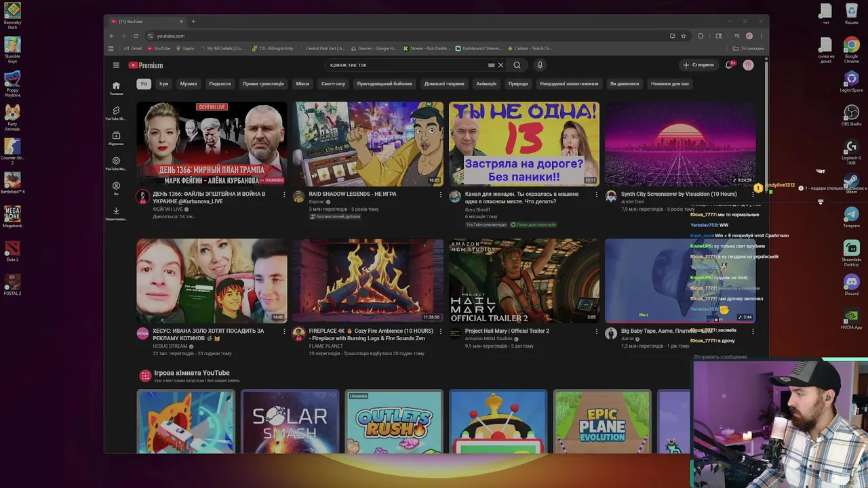This screenshot has width=868, height=488.
Task: Play the Fireplace 4K video thumbnail
Action: click(x=368, y=281)
